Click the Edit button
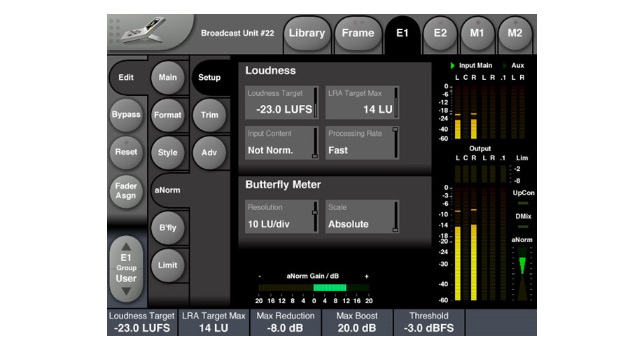 [x=126, y=78]
